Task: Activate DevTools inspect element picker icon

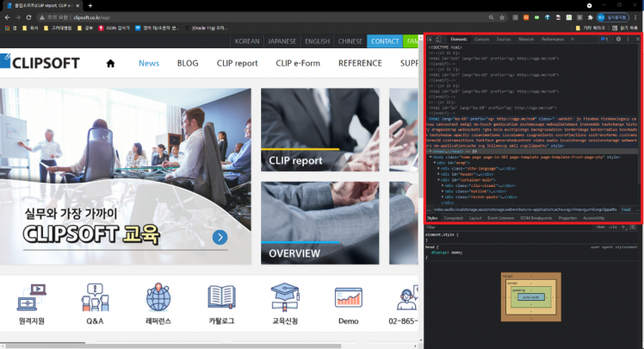Action: [x=430, y=39]
